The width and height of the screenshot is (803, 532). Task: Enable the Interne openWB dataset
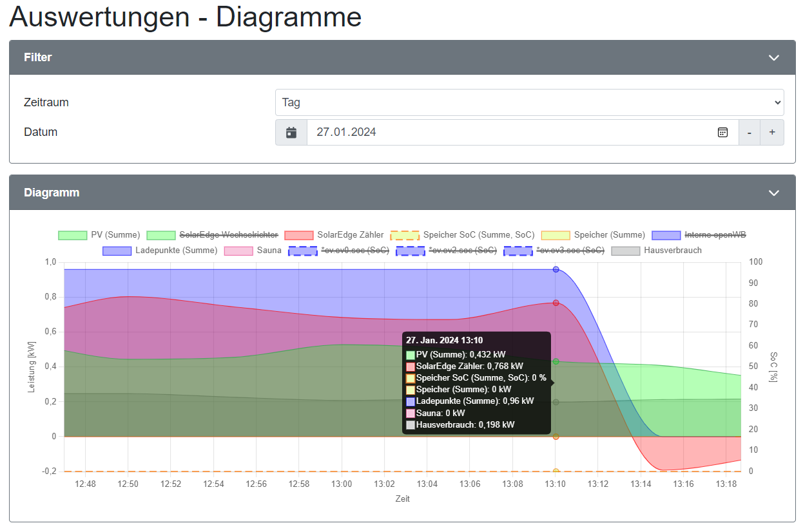(699, 235)
